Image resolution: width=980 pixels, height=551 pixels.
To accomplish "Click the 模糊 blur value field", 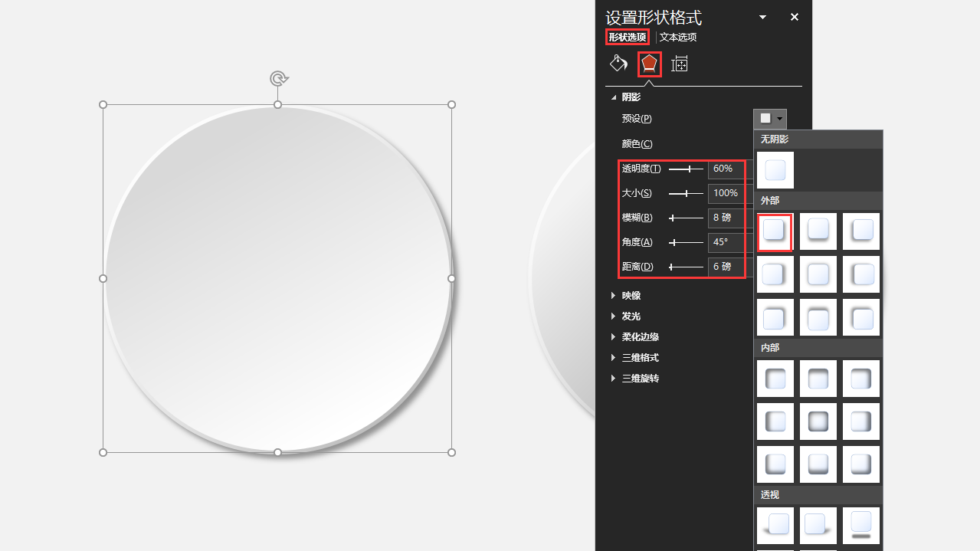I will point(724,218).
